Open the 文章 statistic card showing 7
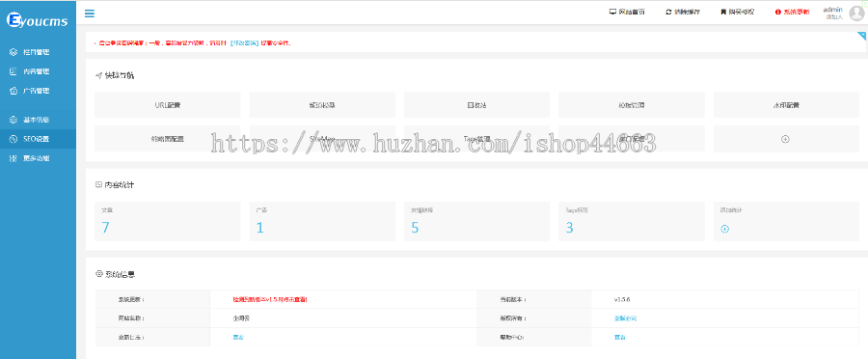Viewport: 868px width, 359px height. (167, 221)
